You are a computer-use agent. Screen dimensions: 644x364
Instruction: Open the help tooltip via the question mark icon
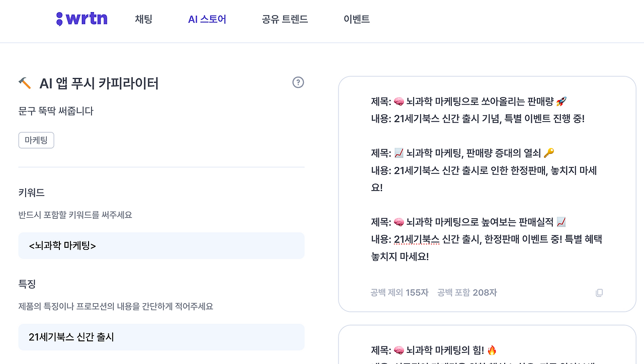pyautogui.click(x=298, y=82)
